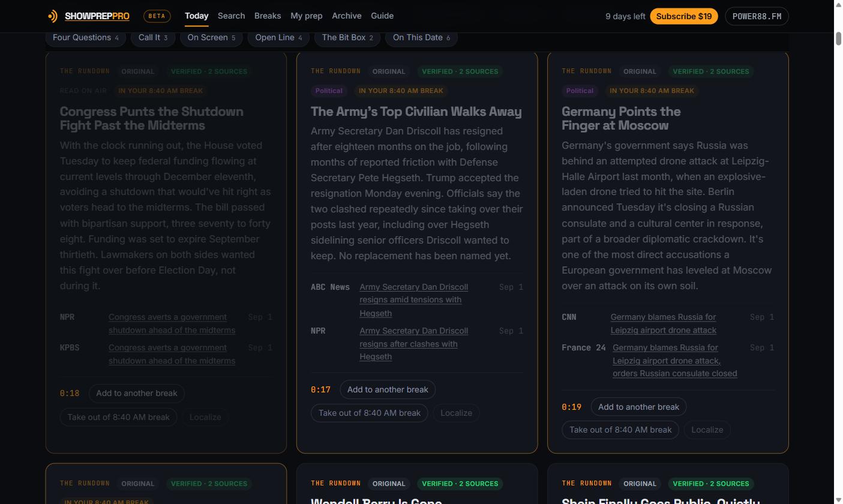Select the On This Date filter chip
The image size is (843, 504).
coord(421,37)
